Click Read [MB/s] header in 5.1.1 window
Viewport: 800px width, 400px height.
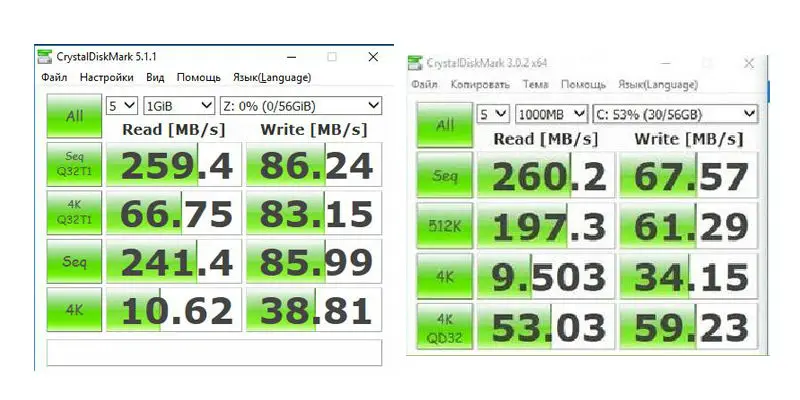point(173,130)
